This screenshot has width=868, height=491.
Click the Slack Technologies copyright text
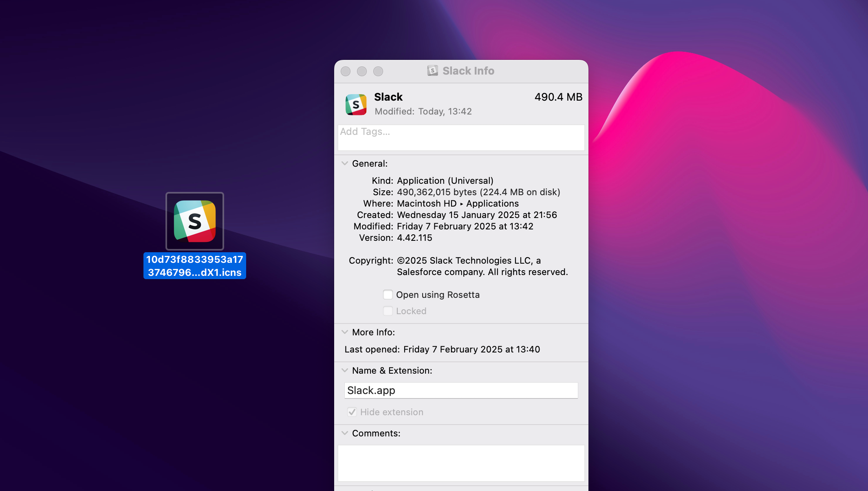pos(482,266)
